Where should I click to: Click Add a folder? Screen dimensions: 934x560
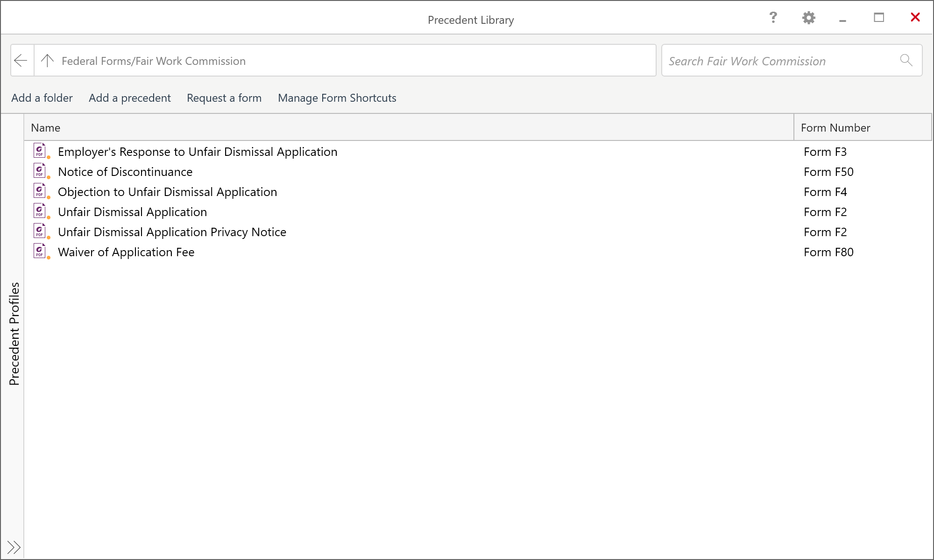tap(42, 98)
